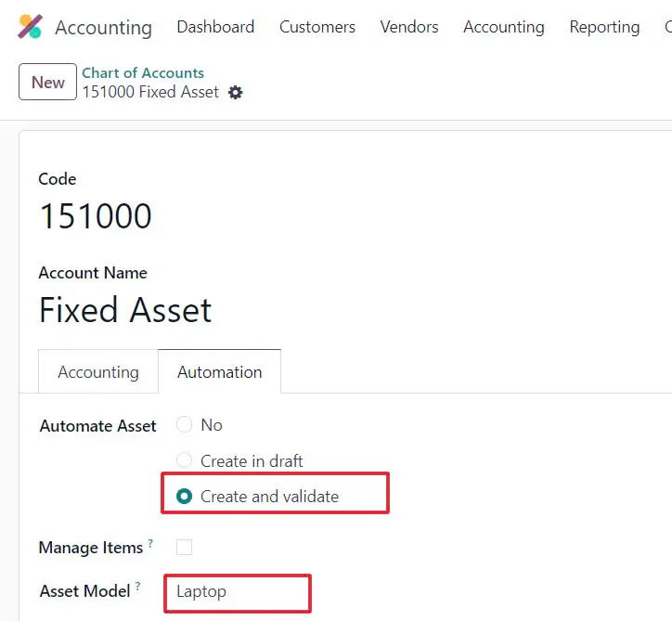
Task: Follow the Chart of Accounts breadcrumb link
Action: coord(143,72)
